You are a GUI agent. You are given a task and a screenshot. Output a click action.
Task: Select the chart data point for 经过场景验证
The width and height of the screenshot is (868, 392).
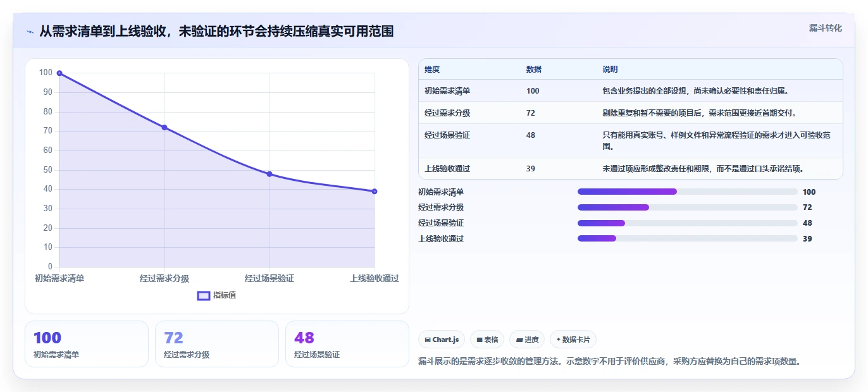click(270, 174)
